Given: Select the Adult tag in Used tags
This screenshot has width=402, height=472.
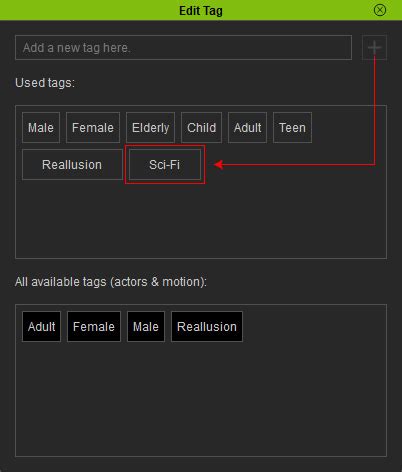Looking at the screenshot, I should pyautogui.click(x=247, y=128).
